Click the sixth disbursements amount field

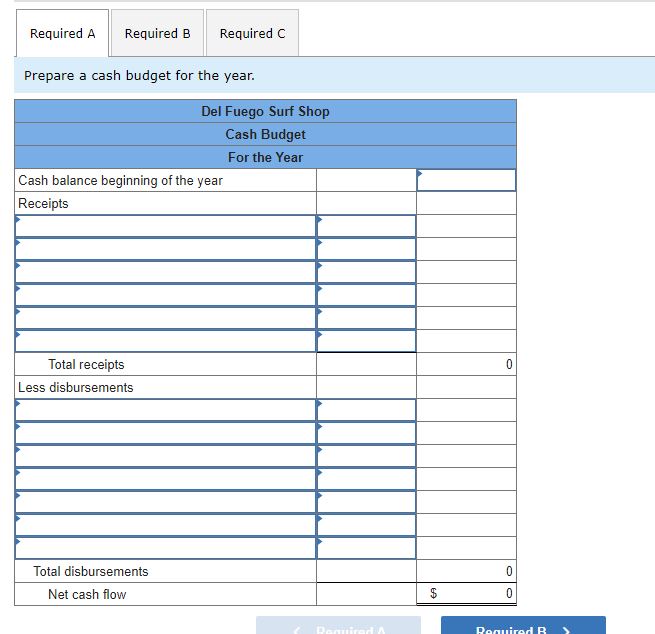(366, 525)
